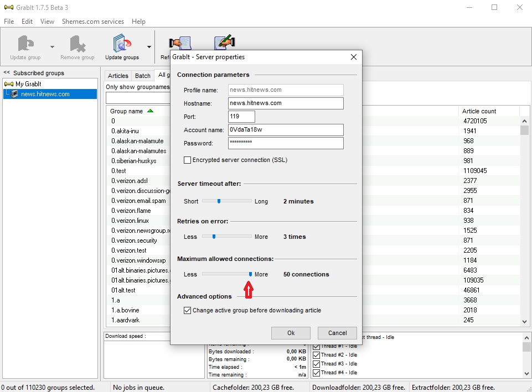Open the View menu
The image size is (532, 392).
(x=47, y=22)
